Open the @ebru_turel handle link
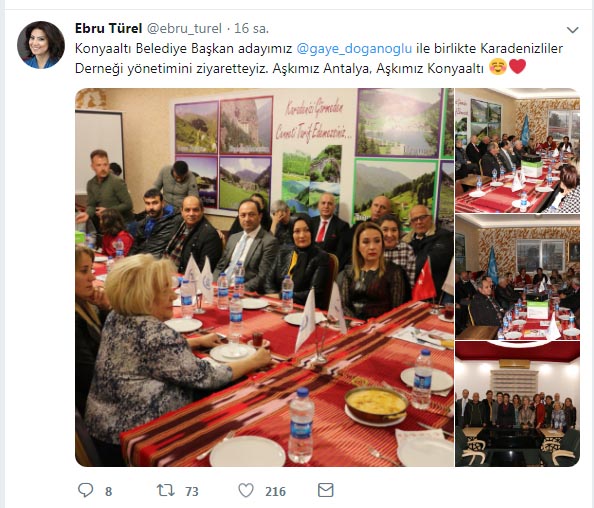Image resolution: width=594 pixels, height=508 pixels. coord(184,29)
